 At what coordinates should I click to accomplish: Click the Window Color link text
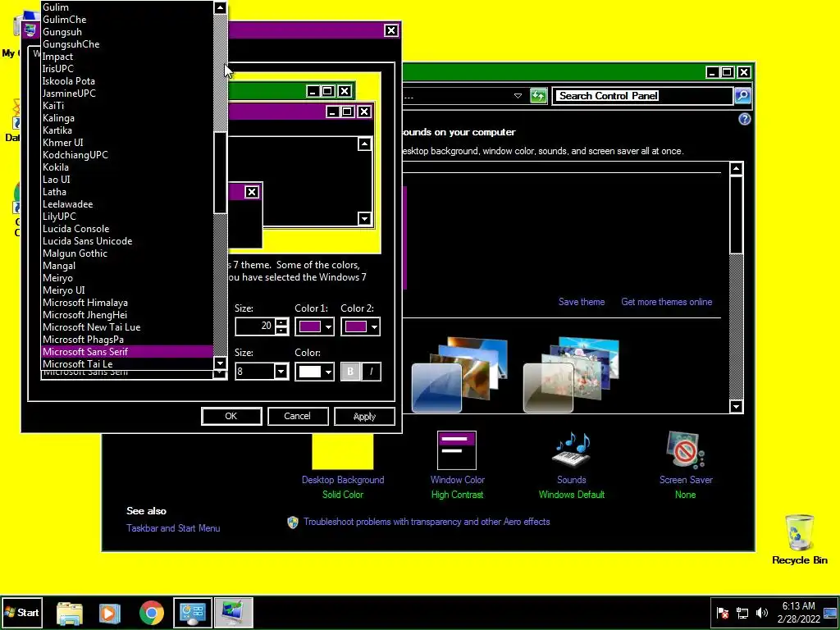[x=458, y=480]
